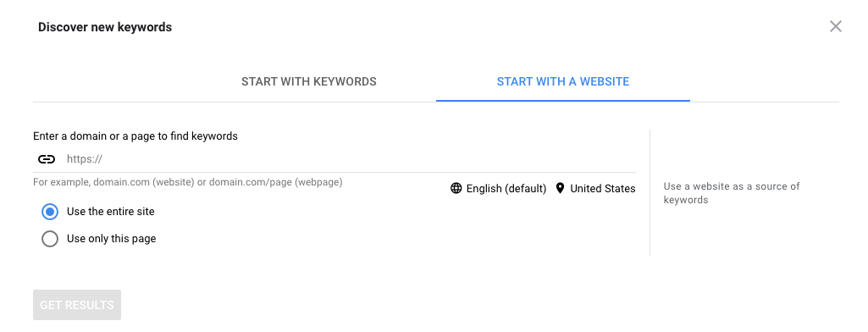Viewport: 868px width, 332px height.
Task: Switch to the Start with Keywords tab
Action: (x=309, y=82)
